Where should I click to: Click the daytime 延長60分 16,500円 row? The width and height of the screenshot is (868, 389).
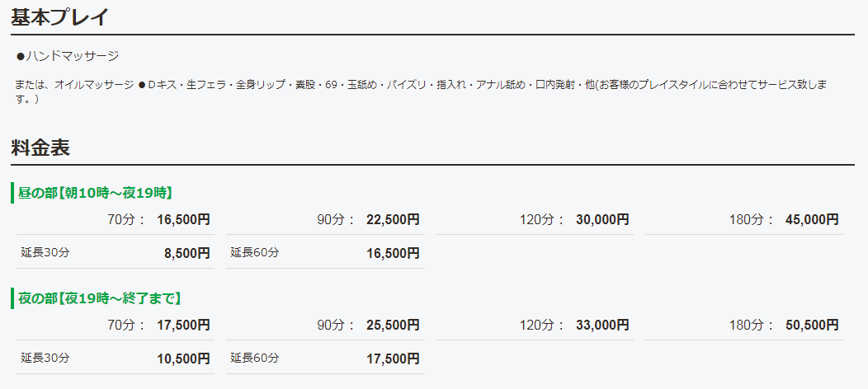325,252
